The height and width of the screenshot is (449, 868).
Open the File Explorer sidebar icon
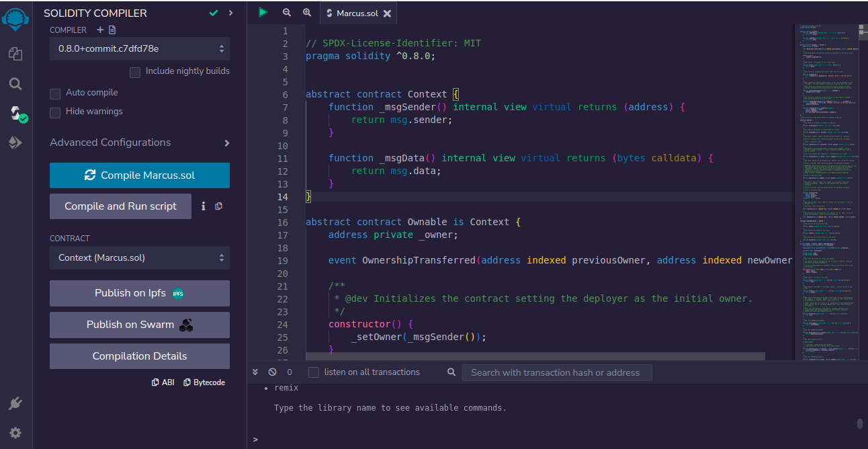[x=15, y=54]
